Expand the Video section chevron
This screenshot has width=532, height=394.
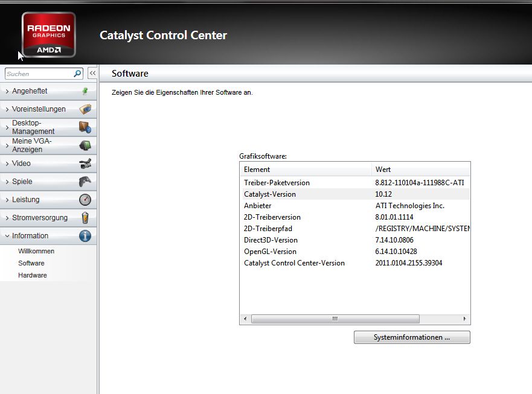click(x=7, y=164)
